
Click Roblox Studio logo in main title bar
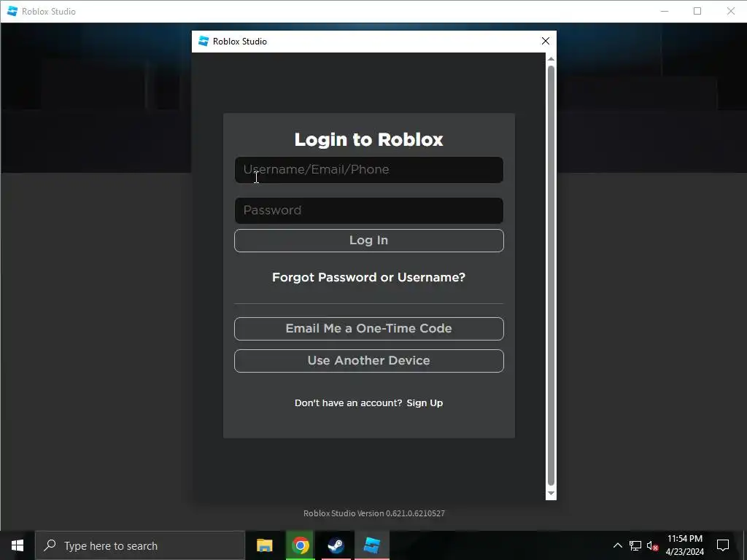pyautogui.click(x=12, y=11)
